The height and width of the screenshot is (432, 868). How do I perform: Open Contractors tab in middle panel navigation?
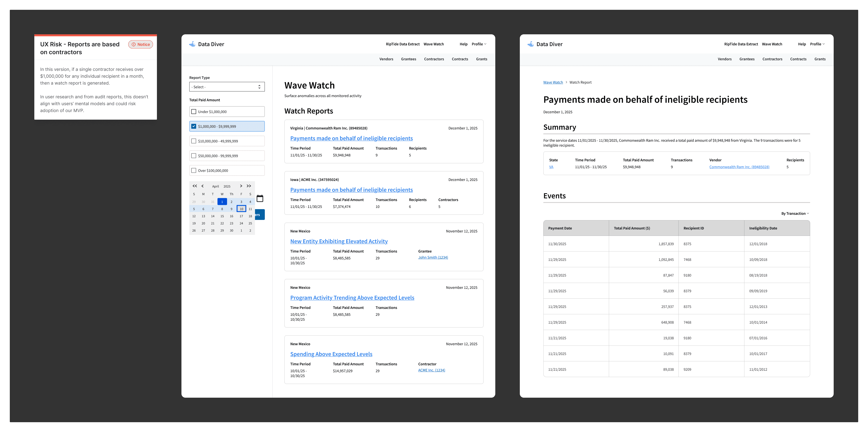point(434,59)
